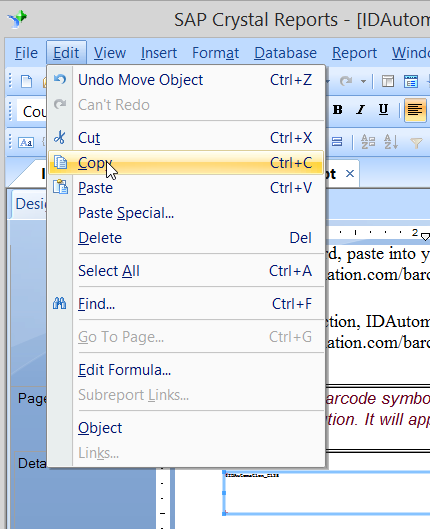
Task: Open the Object submenu entry
Action: tap(186, 428)
